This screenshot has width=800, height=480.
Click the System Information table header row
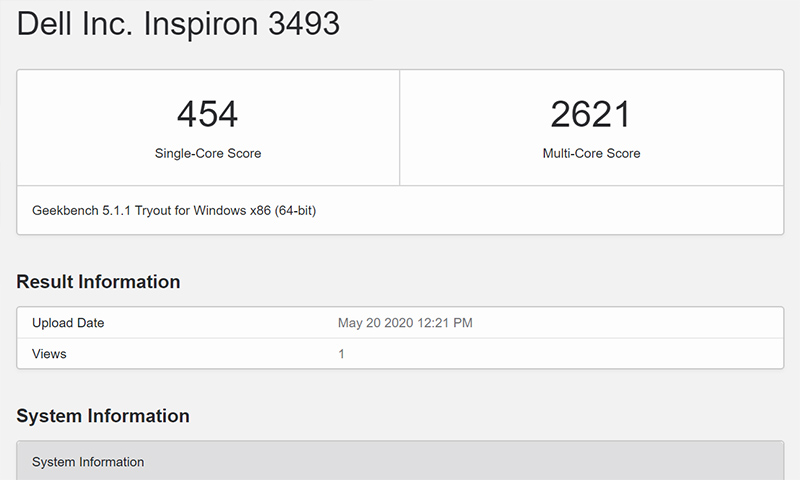click(400, 461)
